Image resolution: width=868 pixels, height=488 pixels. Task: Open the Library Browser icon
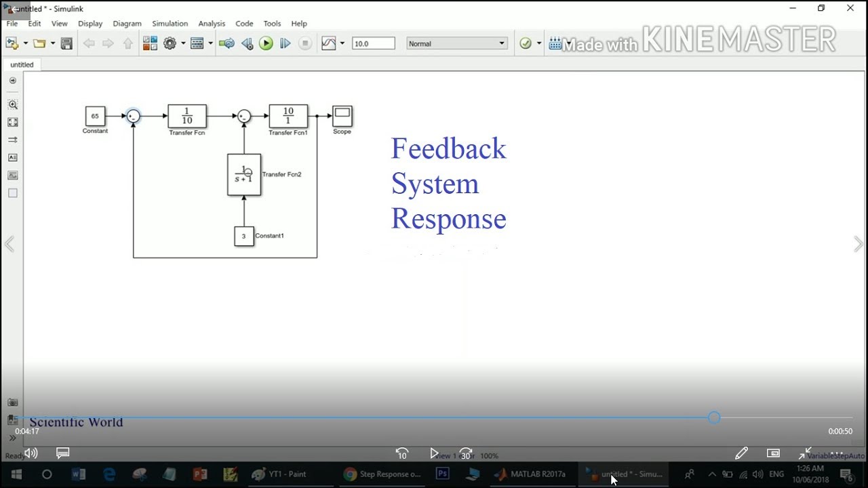click(150, 43)
